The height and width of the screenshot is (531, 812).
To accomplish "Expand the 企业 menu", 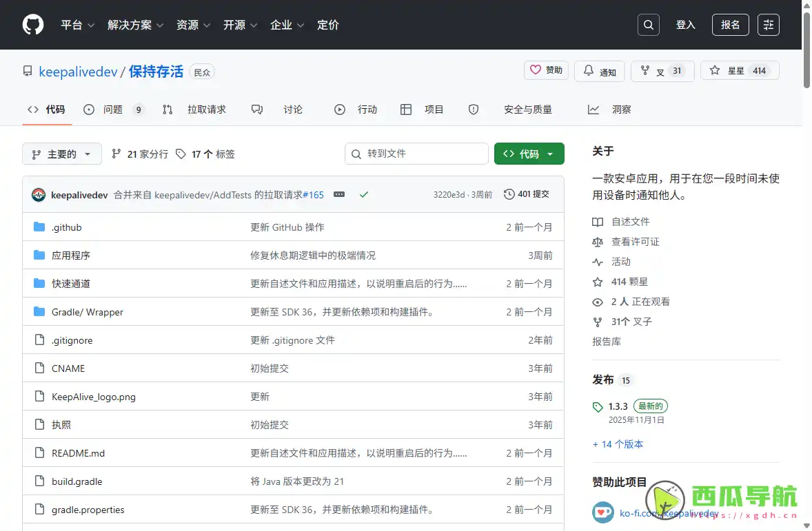I will click(x=287, y=25).
